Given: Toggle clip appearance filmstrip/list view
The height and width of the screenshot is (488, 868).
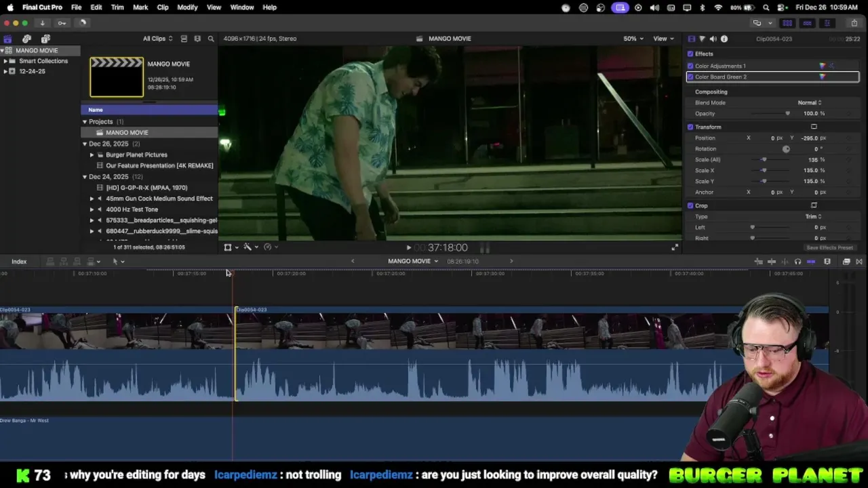Looking at the screenshot, I should tap(184, 39).
